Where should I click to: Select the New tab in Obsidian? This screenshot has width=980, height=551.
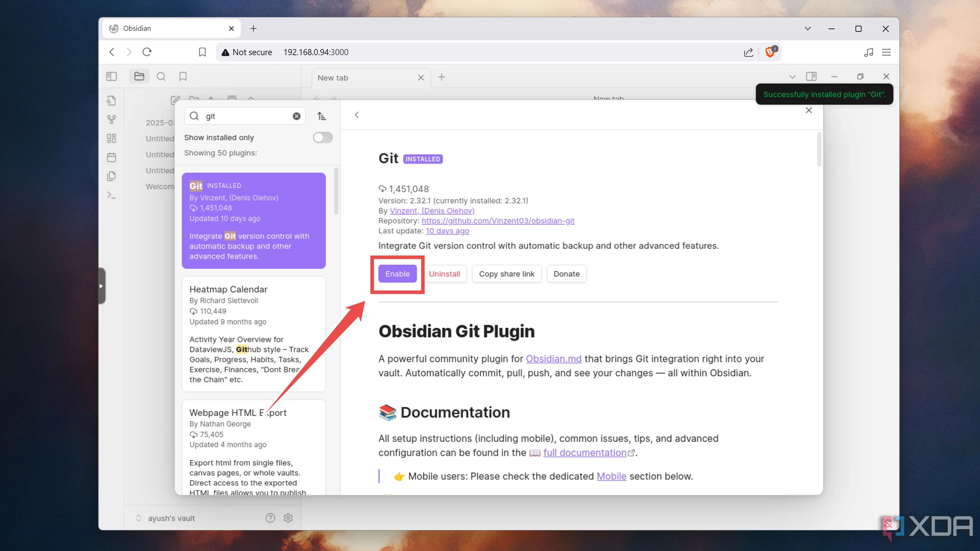click(371, 78)
